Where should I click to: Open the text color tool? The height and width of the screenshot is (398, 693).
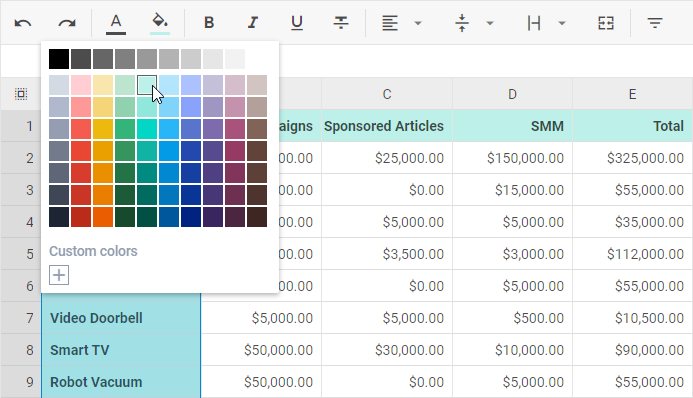point(116,23)
